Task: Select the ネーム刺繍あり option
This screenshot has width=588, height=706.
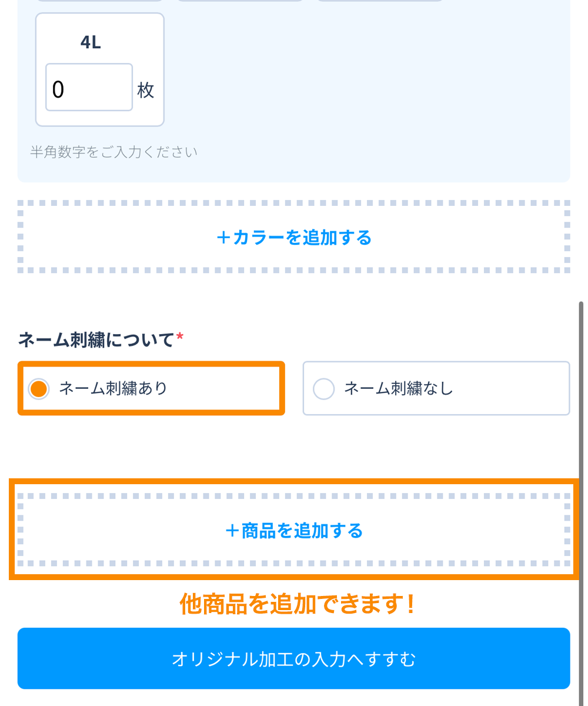Action: point(151,388)
